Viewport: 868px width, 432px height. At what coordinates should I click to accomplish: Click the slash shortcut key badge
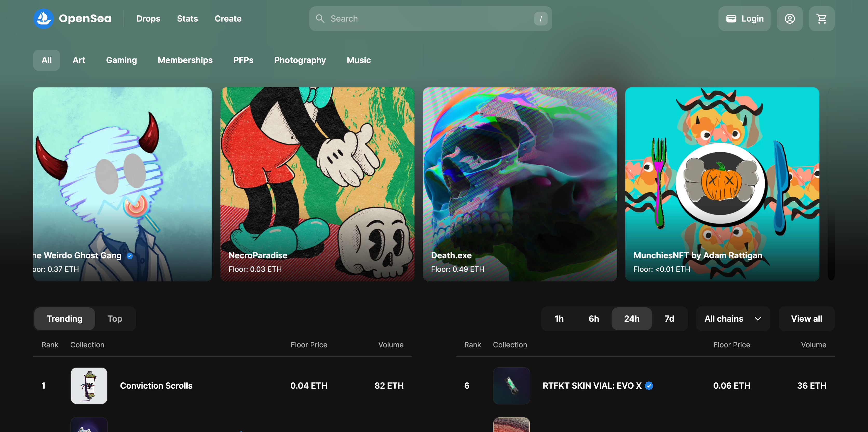pyautogui.click(x=540, y=18)
